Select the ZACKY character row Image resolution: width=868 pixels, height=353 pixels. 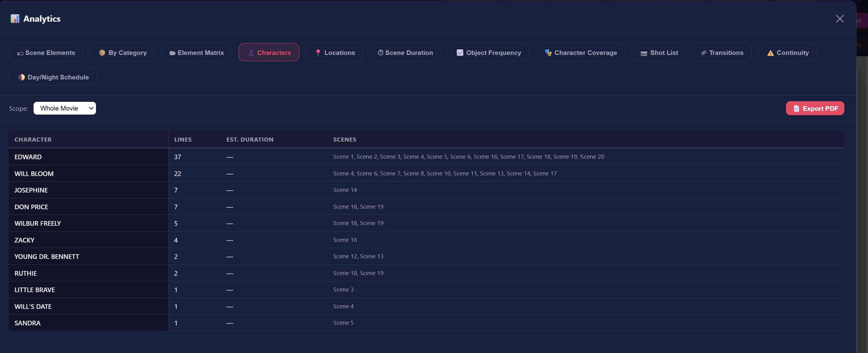point(427,240)
